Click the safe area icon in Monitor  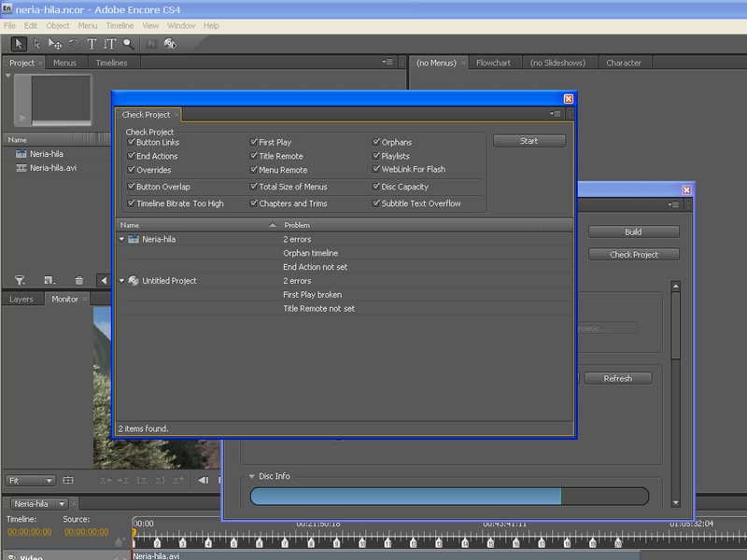click(x=67, y=481)
